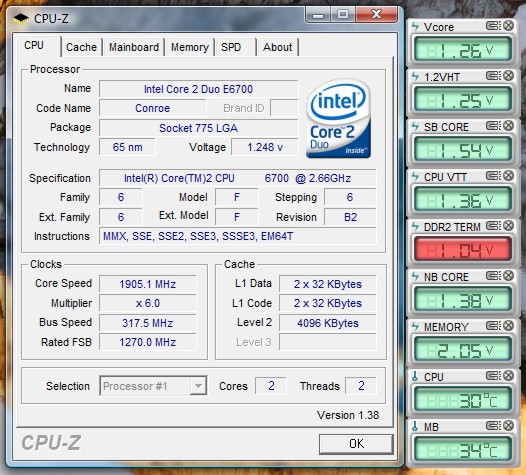Click the revision value "B2"
526x475 pixels.
[350, 217]
